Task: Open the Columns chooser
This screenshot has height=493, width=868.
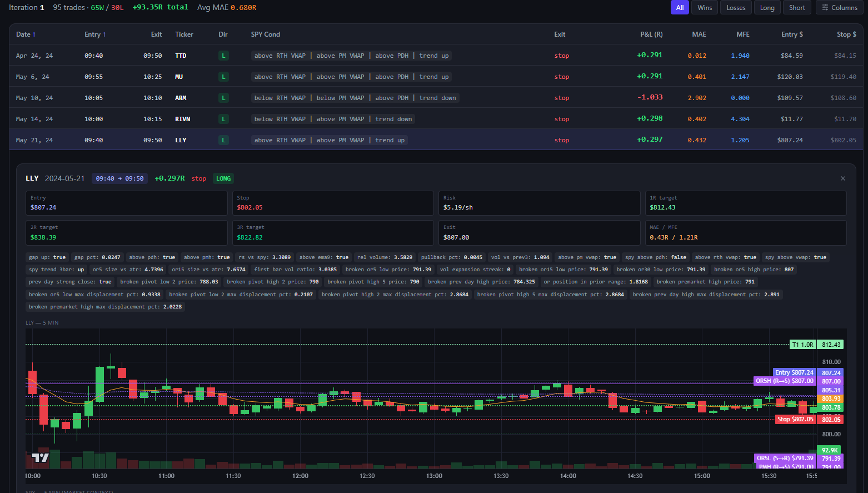Action: pyautogui.click(x=840, y=8)
